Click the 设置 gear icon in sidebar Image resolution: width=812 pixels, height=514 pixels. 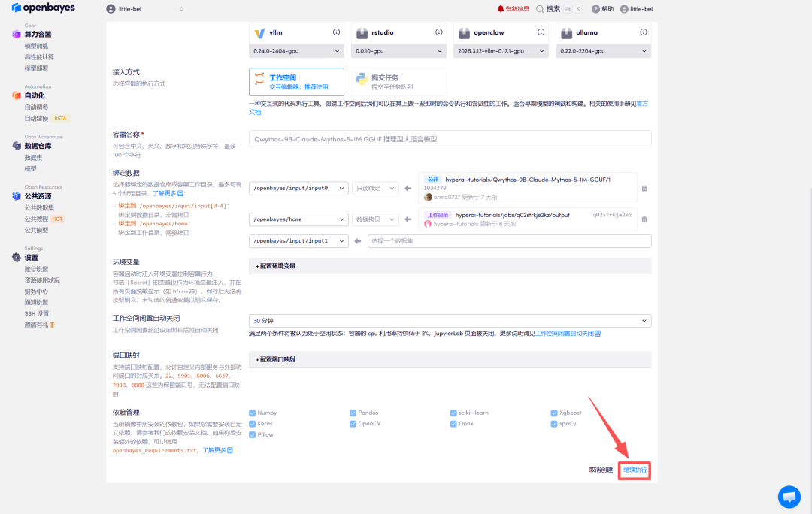coord(16,257)
